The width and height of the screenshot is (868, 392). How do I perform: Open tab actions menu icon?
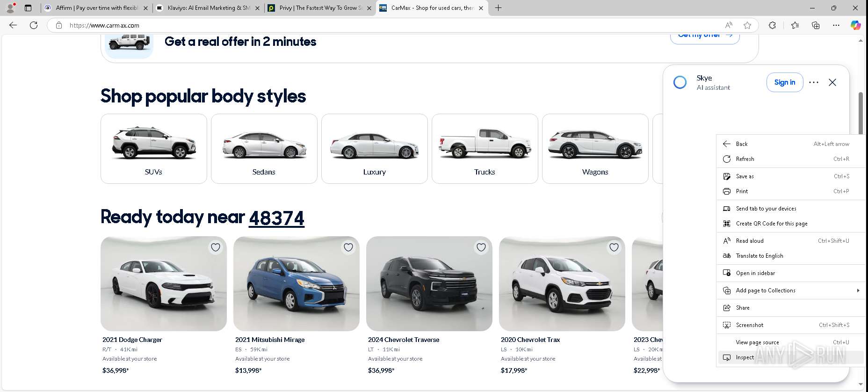[x=28, y=8]
